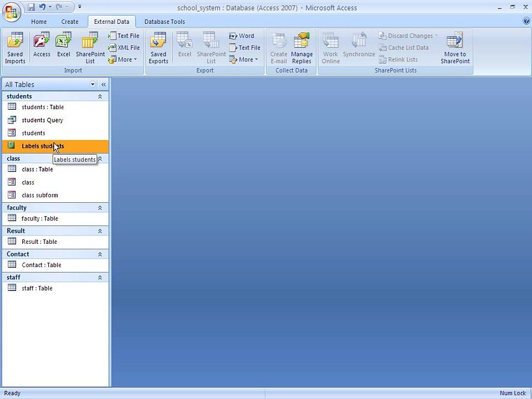Click the Ready status text
532x399 pixels.
(x=12, y=393)
